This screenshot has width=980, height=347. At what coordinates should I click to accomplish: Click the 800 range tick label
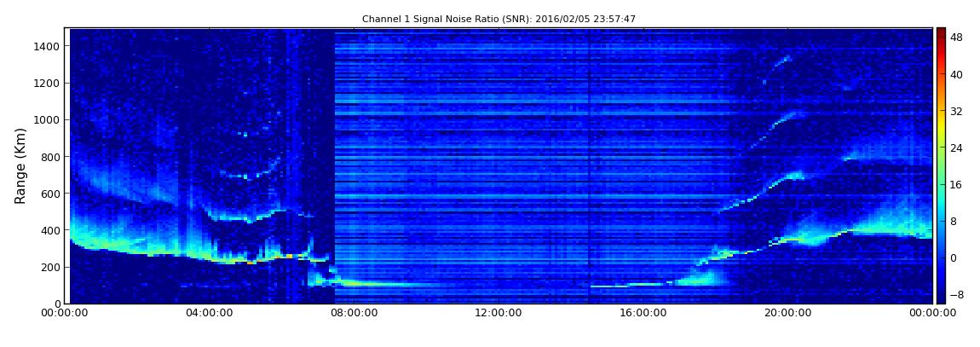point(50,157)
